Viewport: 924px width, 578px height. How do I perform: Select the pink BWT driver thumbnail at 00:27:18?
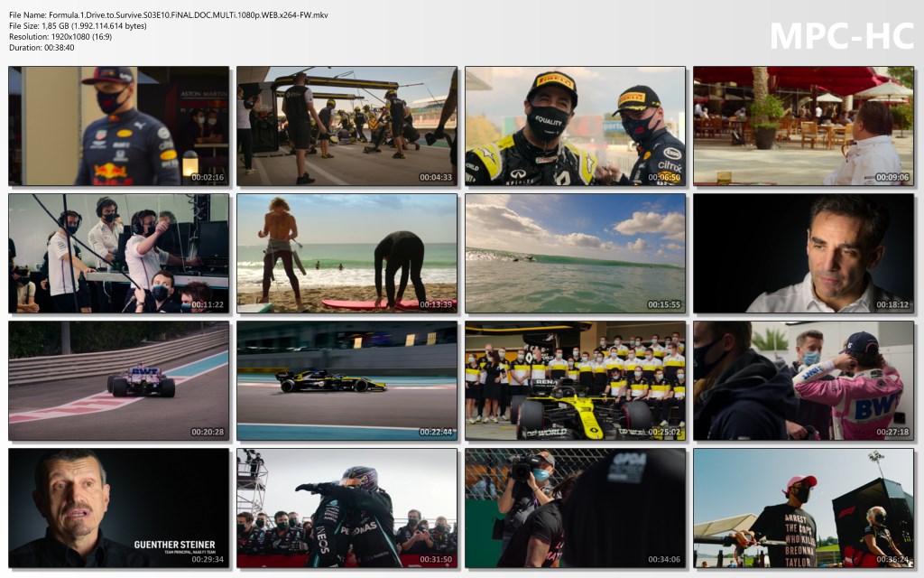pyautogui.click(x=803, y=380)
